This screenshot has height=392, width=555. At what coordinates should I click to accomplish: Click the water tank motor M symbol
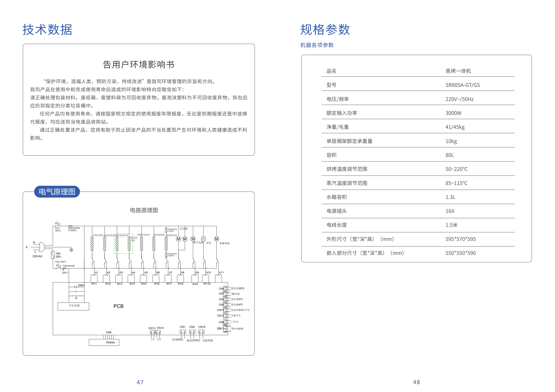[217, 239]
